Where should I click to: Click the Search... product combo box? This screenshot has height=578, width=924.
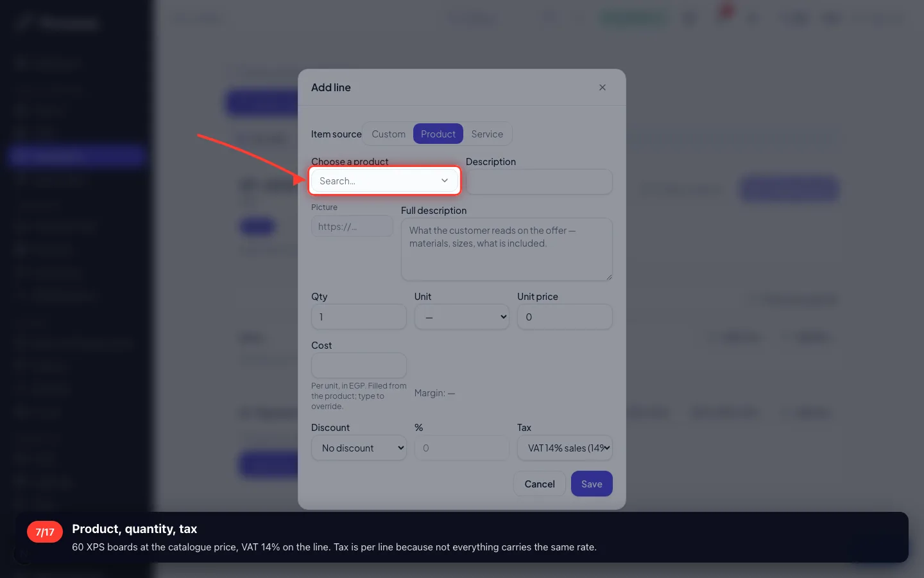384,180
